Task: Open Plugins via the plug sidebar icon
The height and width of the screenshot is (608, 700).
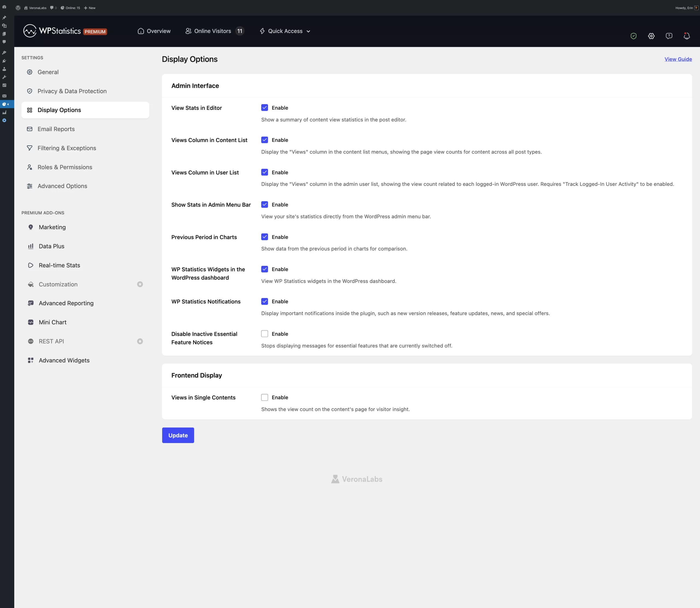Action: click(4, 61)
